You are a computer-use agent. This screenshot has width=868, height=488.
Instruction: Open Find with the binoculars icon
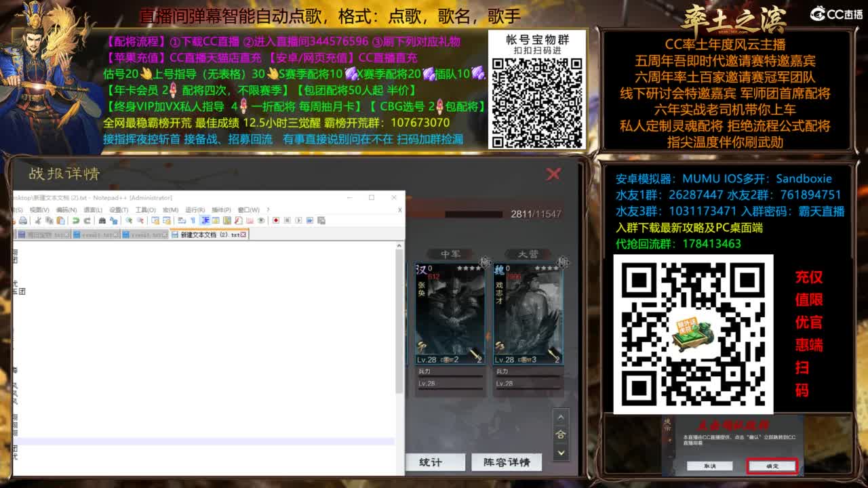(x=102, y=220)
